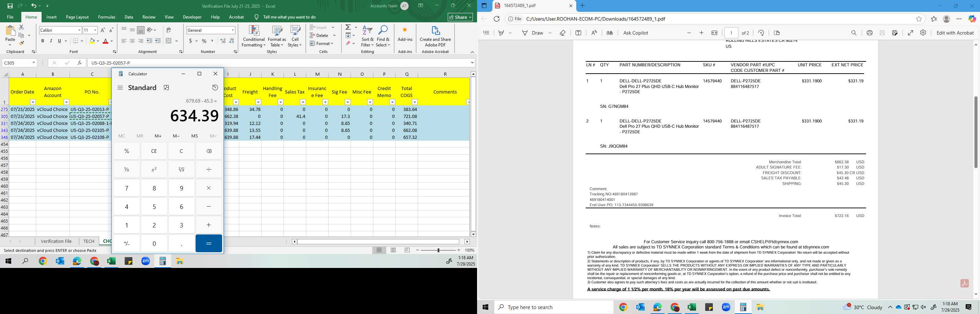Select the Format Painter brush icon
980x314 pixels.
point(21,43)
